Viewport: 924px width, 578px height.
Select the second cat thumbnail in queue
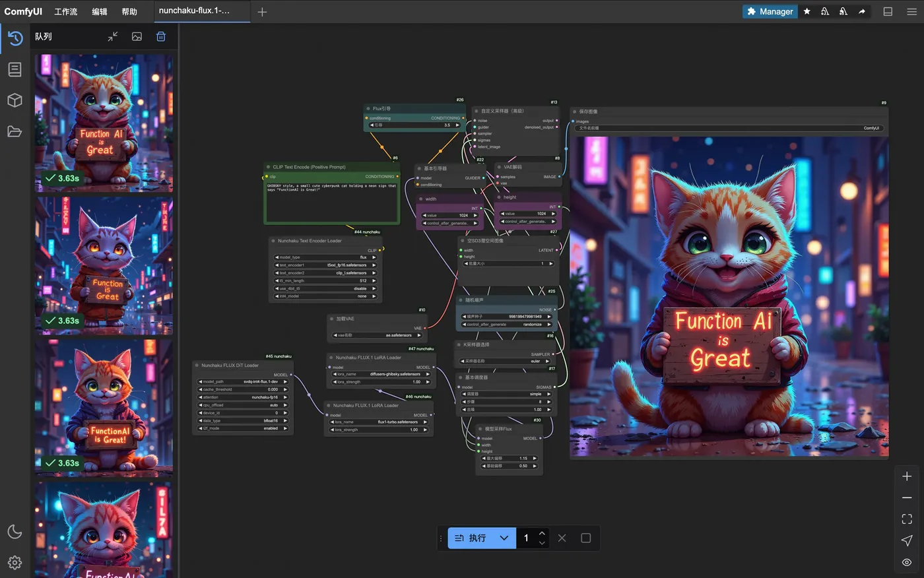pos(104,265)
